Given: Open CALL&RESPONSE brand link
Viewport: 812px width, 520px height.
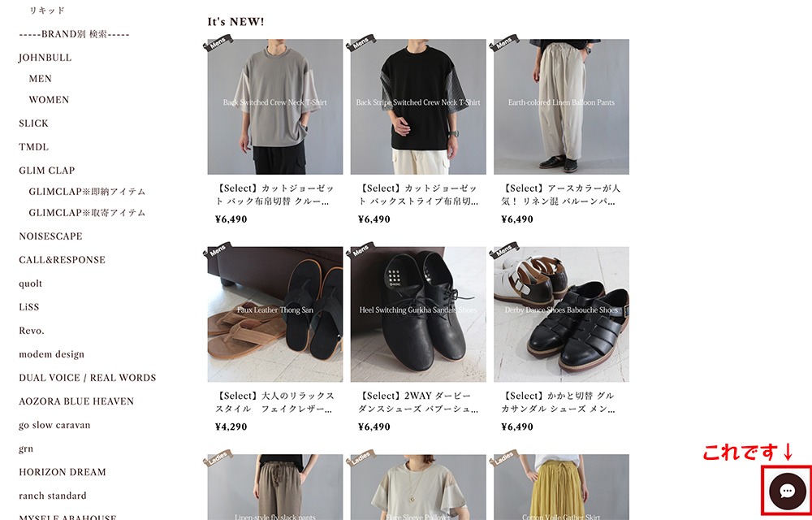Looking at the screenshot, I should [x=63, y=260].
